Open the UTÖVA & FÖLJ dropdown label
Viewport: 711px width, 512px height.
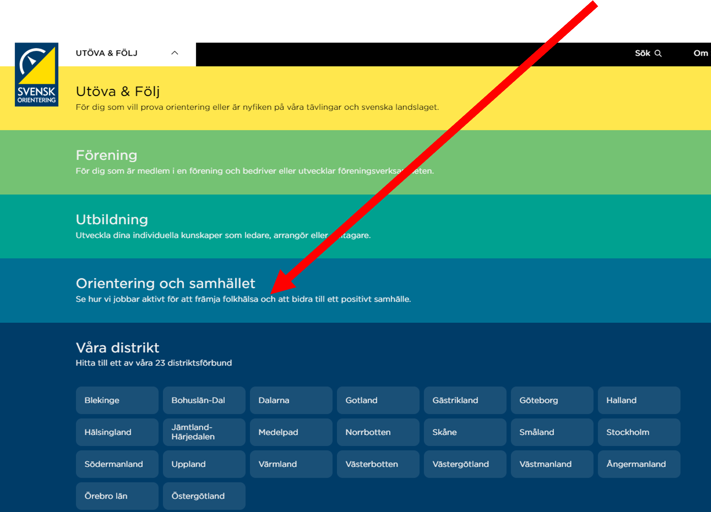[107, 53]
